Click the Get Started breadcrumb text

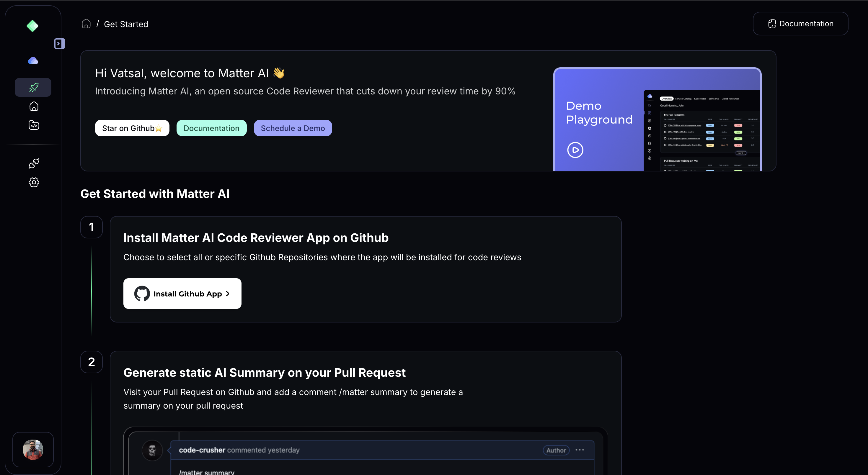click(x=126, y=24)
